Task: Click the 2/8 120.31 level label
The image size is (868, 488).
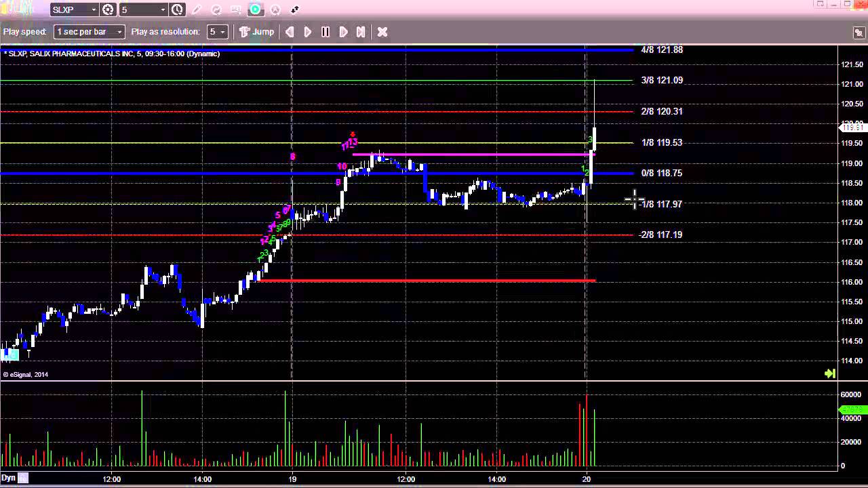Action: [662, 111]
